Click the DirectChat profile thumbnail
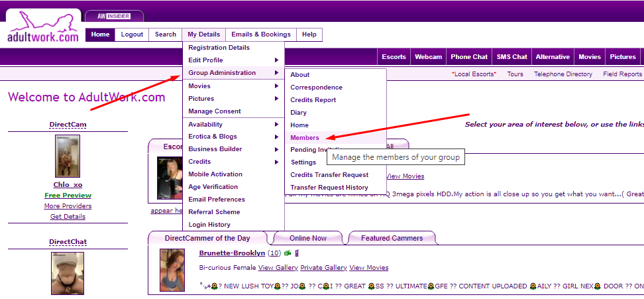Viewport: 644px width, 299px height. point(68,273)
